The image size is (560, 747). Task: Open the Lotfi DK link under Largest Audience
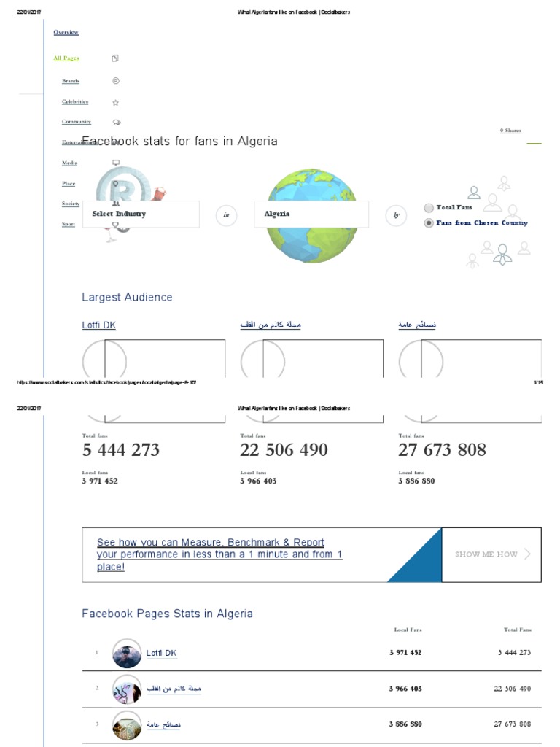coord(98,325)
